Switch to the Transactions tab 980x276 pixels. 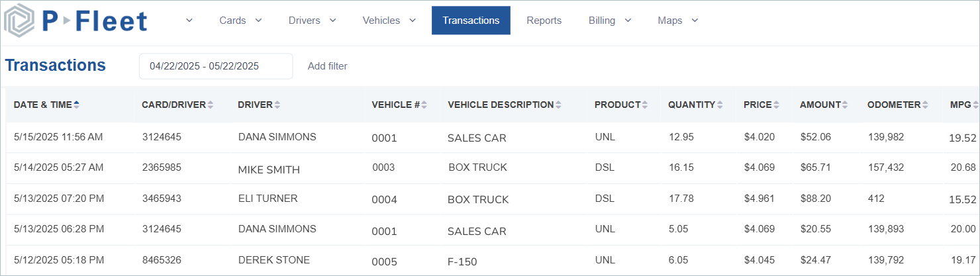(x=471, y=21)
